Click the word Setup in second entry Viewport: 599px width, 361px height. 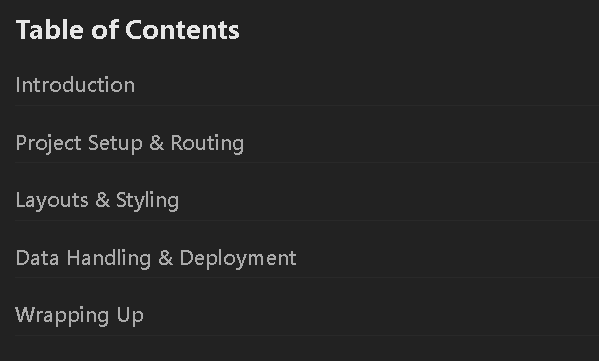coord(115,143)
